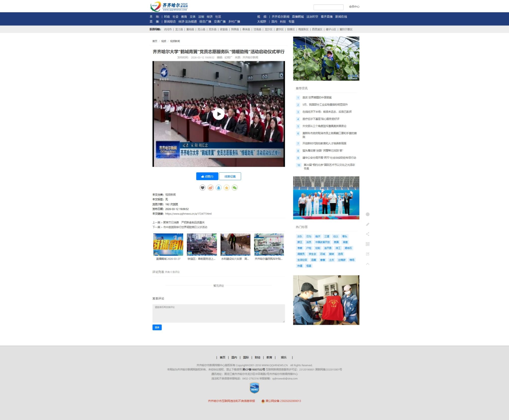This screenshot has height=420, width=509.
Task: Play the news video
Action: (x=218, y=114)
